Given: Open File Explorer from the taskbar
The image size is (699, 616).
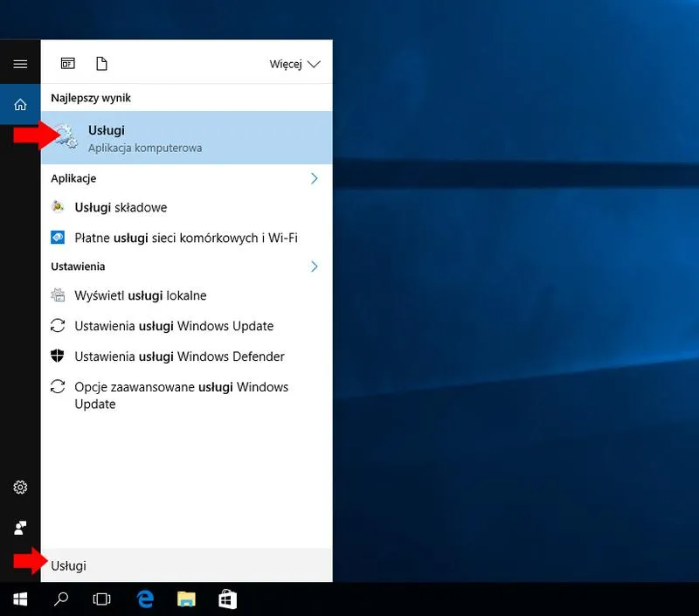Looking at the screenshot, I should 186,599.
